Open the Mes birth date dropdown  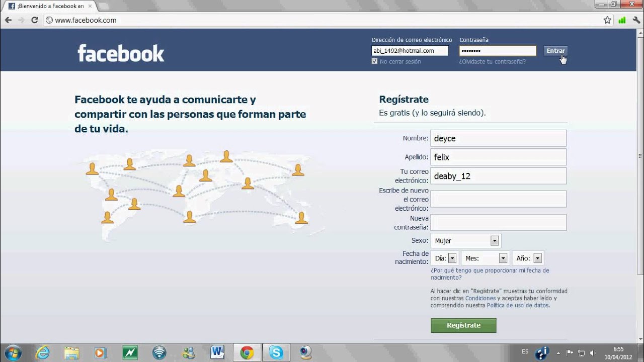click(485, 258)
